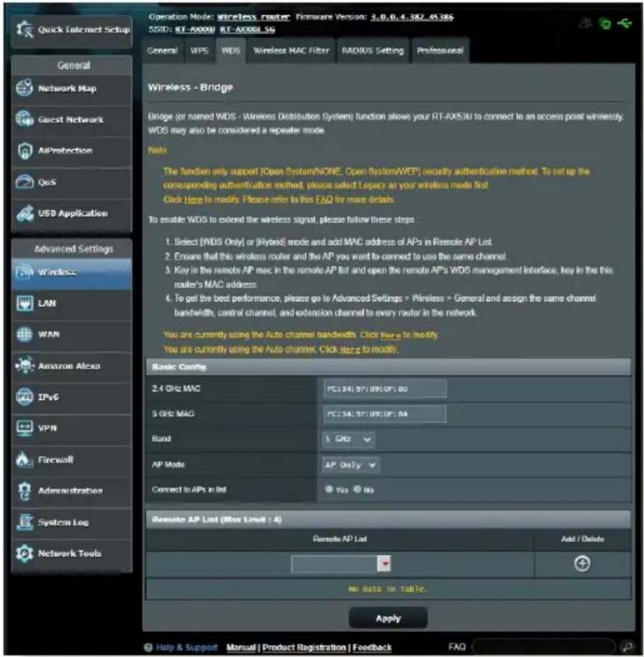Viewport: 644px width, 657px height.
Task: Click the System Log icon
Action: click(24, 522)
